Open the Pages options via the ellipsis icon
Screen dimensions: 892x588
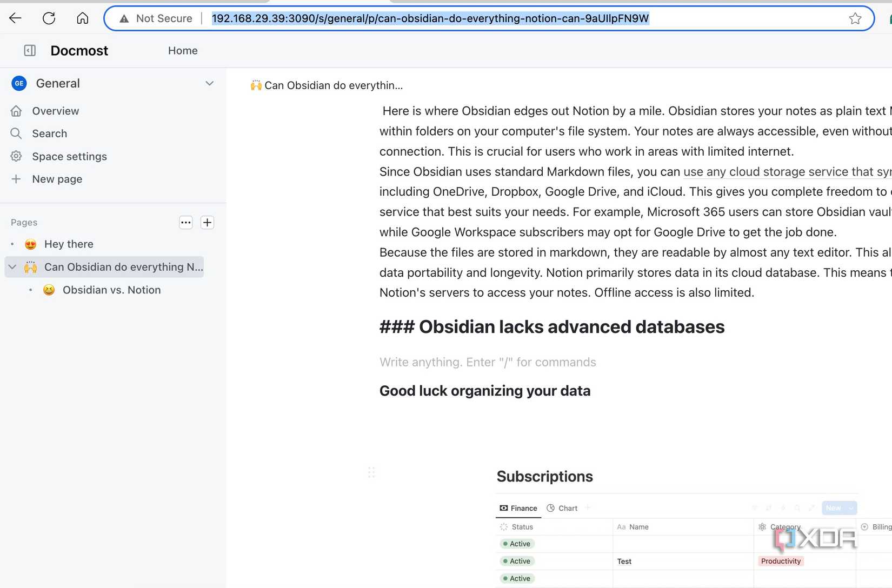pyautogui.click(x=185, y=222)
